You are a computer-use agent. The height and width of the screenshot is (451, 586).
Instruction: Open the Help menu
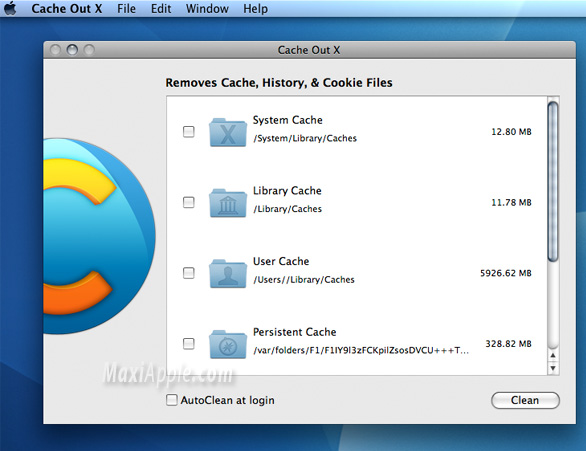pos(255,8)
